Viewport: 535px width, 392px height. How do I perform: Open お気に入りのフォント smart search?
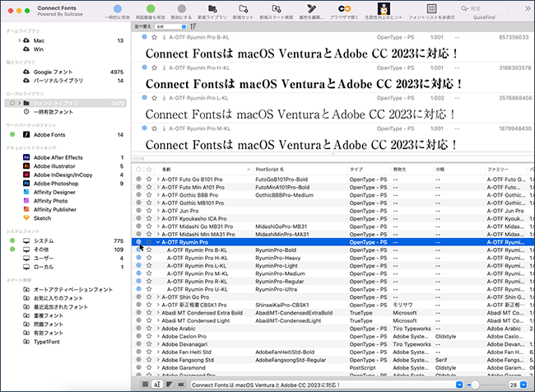point(58,298)
